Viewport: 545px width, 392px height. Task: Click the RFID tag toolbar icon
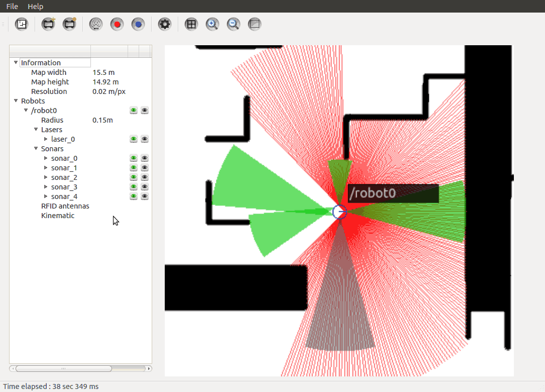(96, 24)
